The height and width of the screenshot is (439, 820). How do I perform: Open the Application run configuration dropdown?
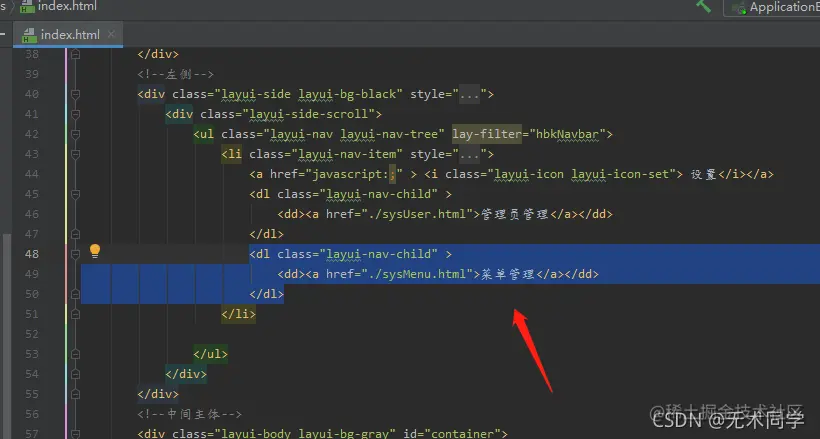pos(773,7)
